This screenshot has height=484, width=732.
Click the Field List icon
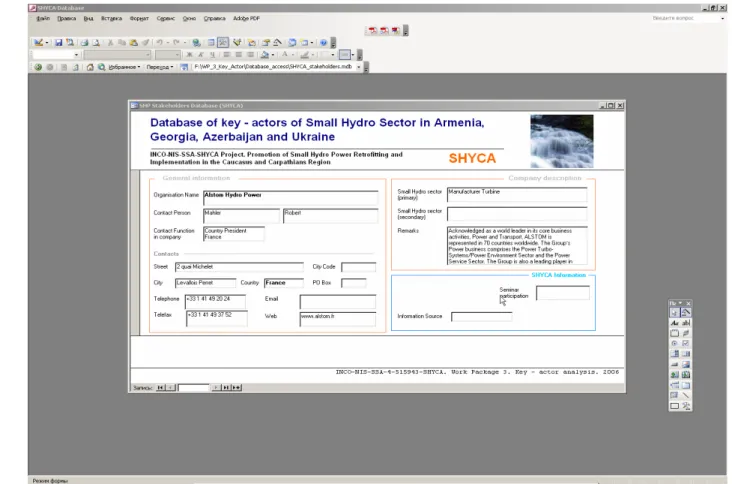[x=211, y=42]
